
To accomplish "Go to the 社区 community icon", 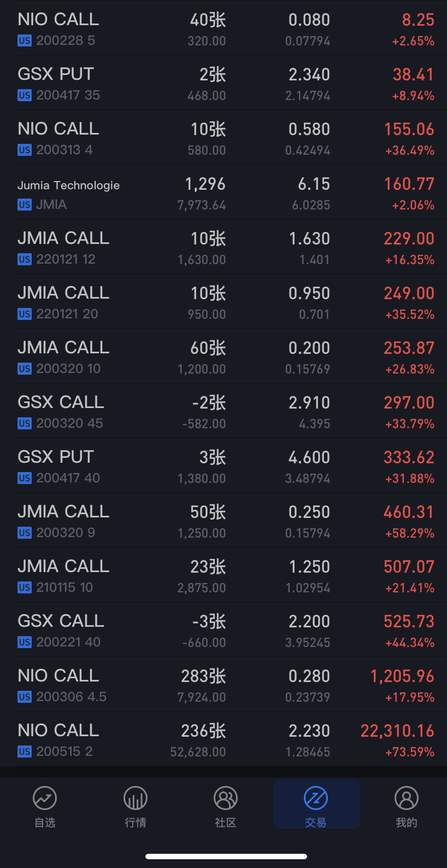I will click(x=225, y=799).
